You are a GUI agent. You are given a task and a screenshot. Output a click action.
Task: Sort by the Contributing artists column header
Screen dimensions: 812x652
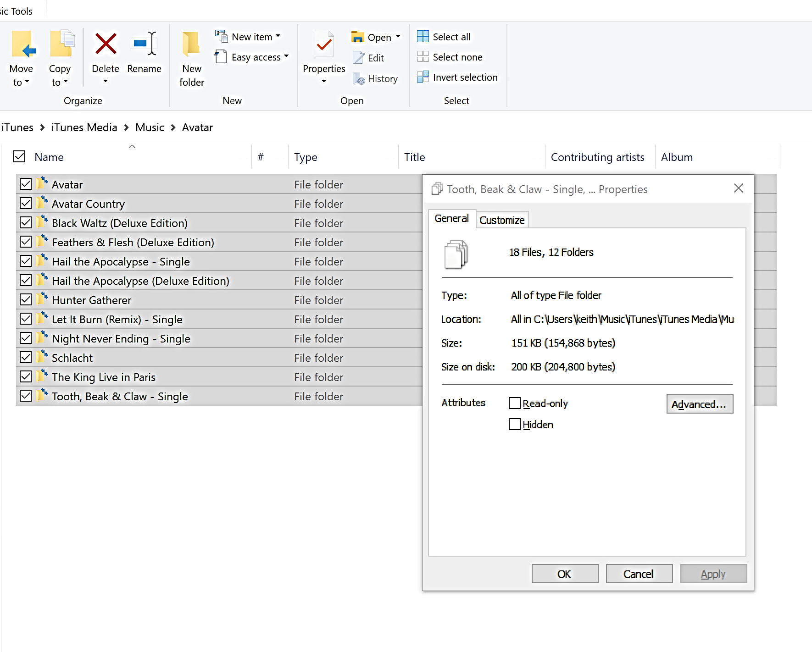tap(600, 157)
